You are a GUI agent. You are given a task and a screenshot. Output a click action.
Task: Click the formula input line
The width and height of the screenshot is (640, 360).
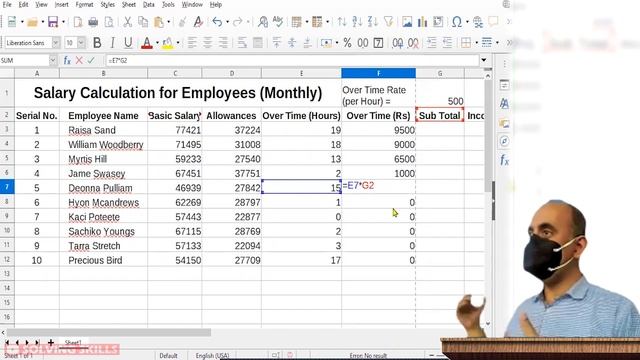click(292, 60)
